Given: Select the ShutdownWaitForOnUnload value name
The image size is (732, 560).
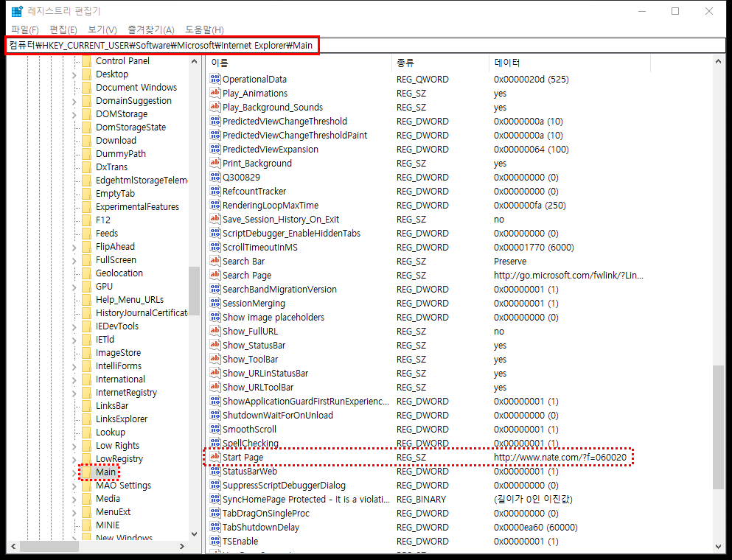Looking at the screenshot, I should click(x=278, y=416).
